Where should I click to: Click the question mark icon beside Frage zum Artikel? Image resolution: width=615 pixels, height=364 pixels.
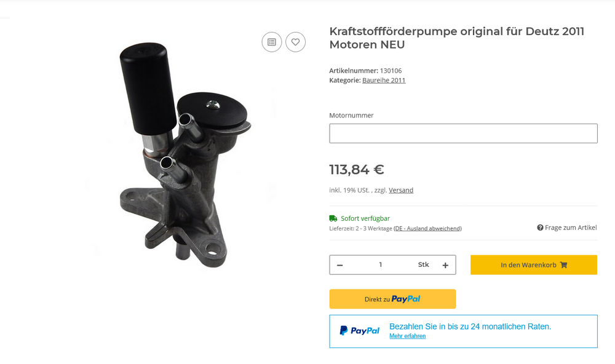pyautogui.click(x=540, y=228)
